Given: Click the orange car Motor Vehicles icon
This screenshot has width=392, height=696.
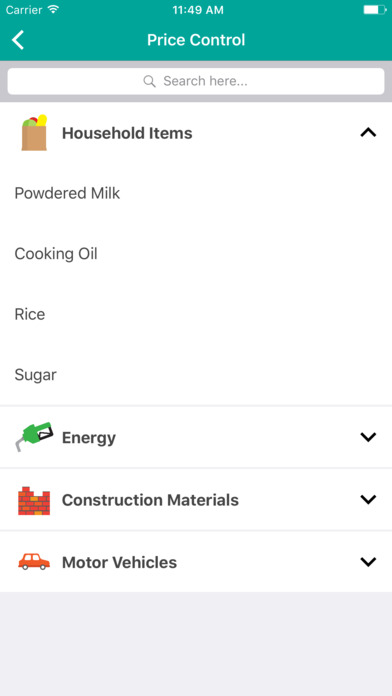Looking at the screenshot, I should tap(34, 562).
